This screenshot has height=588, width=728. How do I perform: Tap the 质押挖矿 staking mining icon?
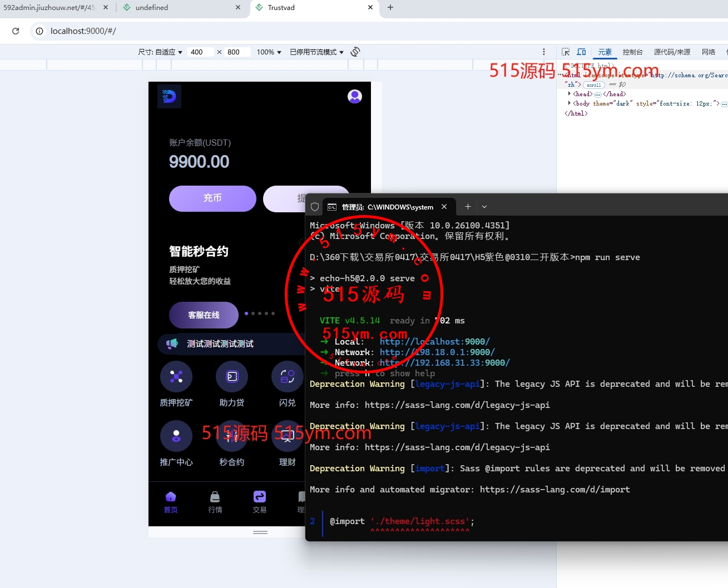tap(176, 377)
